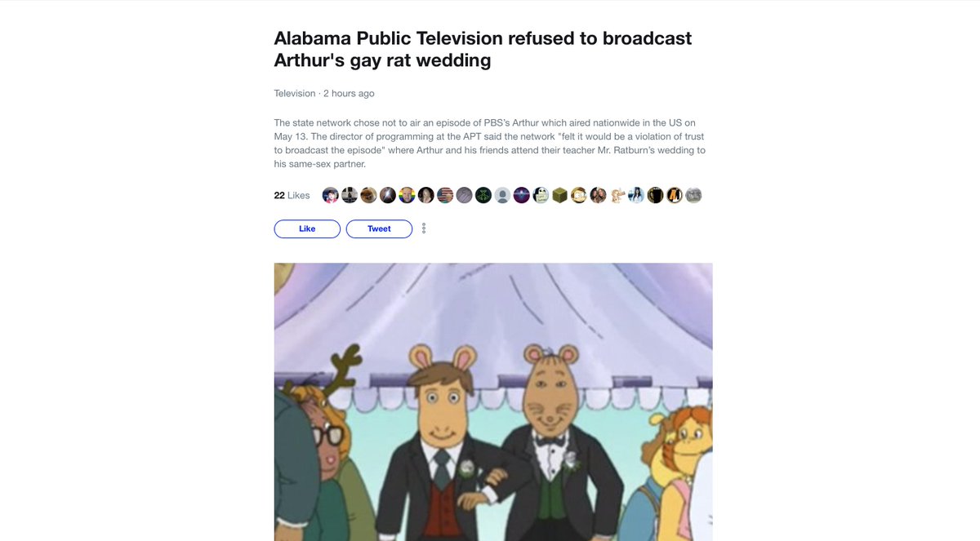Click the green cube avatar
This screenshot has height=541, width=980.
(x=559, y=195)
